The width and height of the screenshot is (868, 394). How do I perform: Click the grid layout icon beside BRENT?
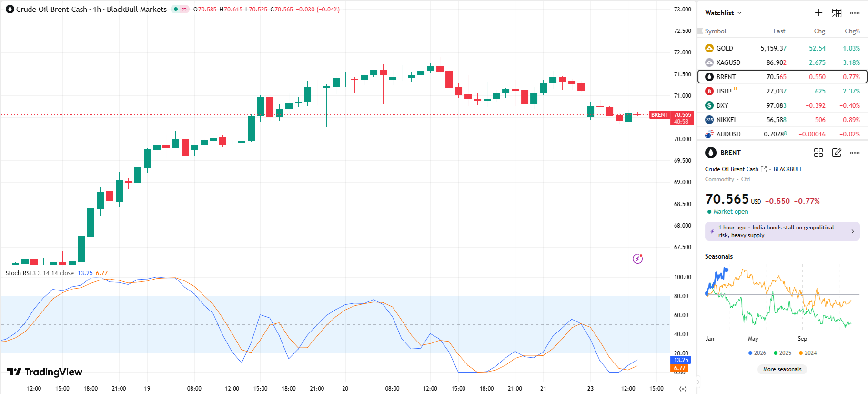[x=818, y=153]
